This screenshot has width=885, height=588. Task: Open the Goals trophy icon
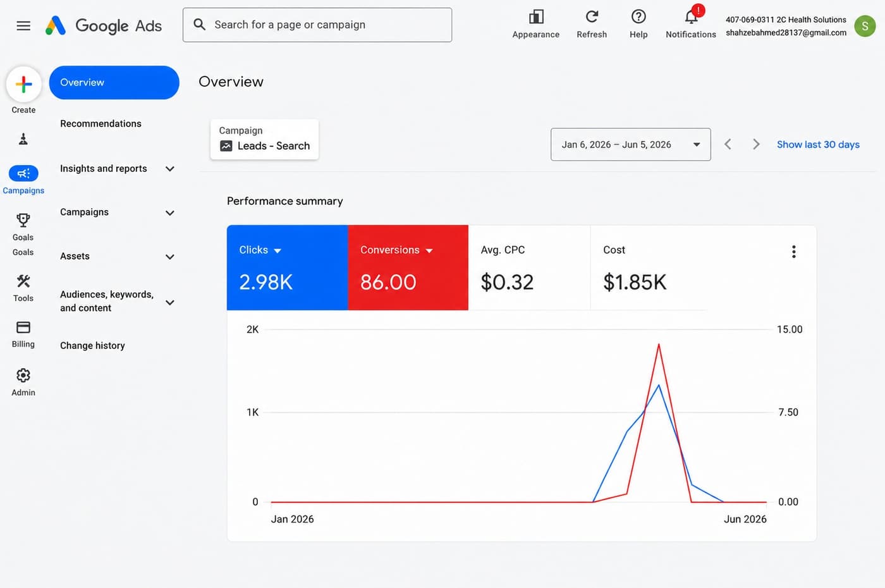23,220
